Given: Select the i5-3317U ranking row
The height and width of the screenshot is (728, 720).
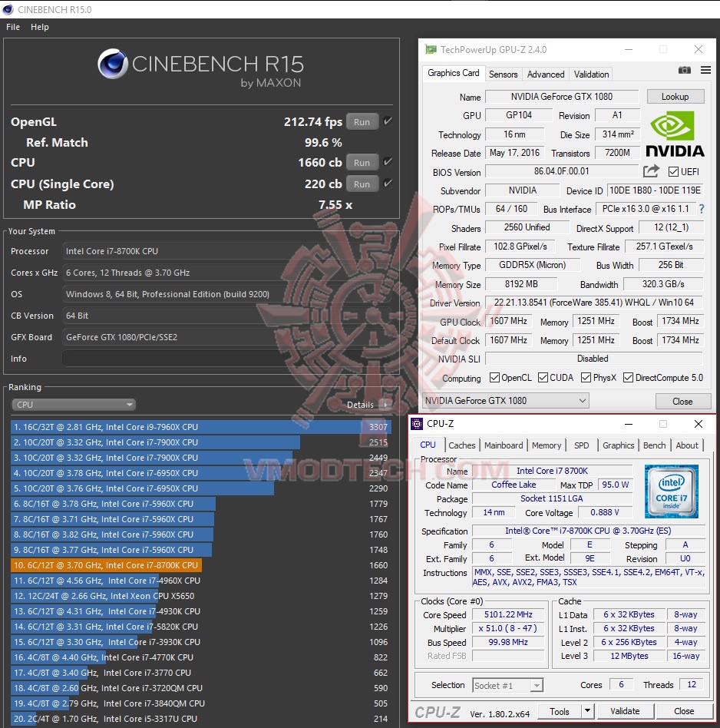Looking at the screenshot, I should (200, 718).
